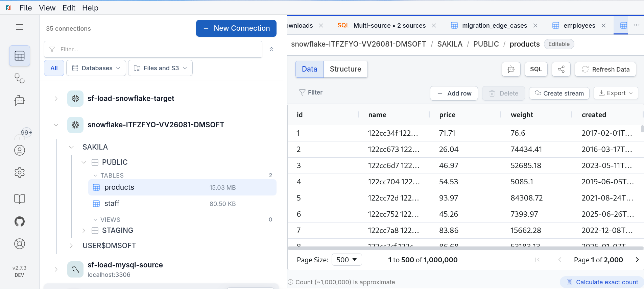Click the share icon button in toolbar
Image resolution: width=644 pixels, height=289 pixels.
[561, 69]
